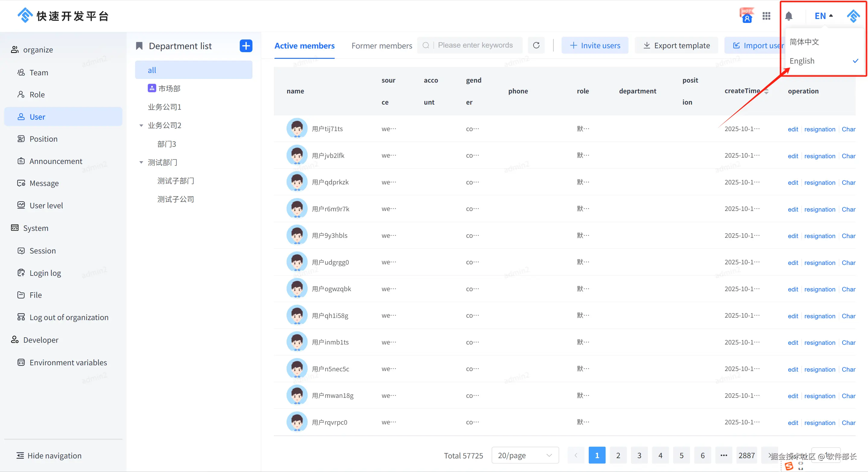
Task: Switch to Former members tab
Action: click(x=382, y=46)
